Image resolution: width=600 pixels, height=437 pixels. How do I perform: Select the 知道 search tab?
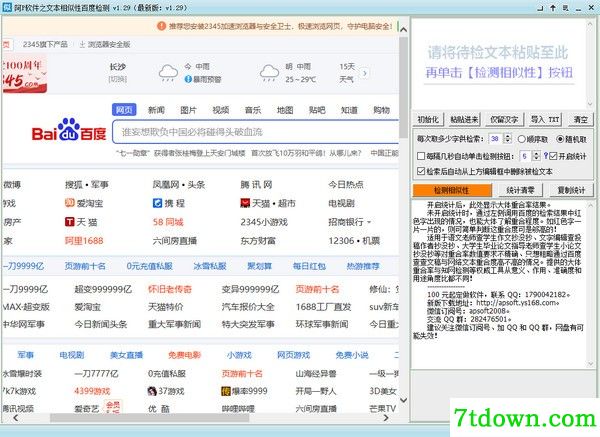pos(349,110)
